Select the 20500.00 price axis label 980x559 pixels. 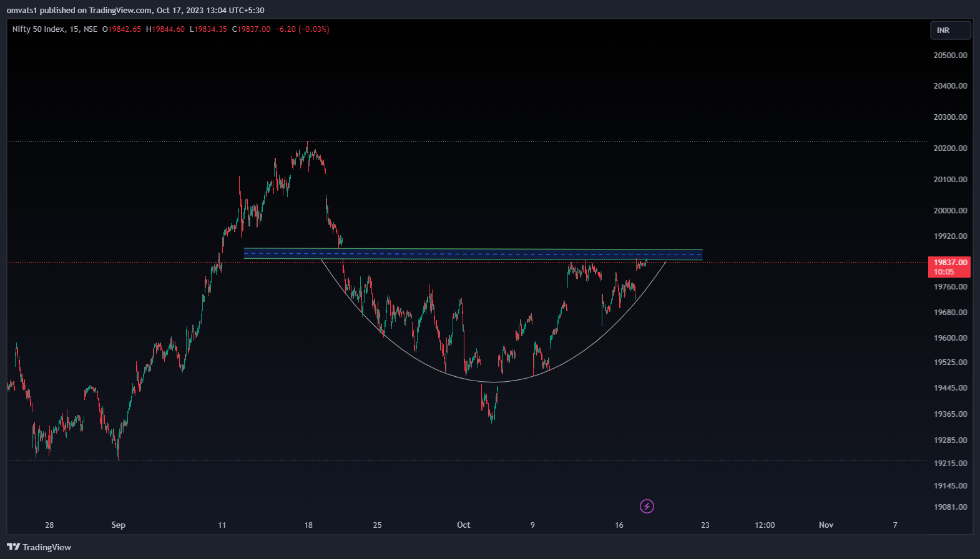tap(950, 55)
